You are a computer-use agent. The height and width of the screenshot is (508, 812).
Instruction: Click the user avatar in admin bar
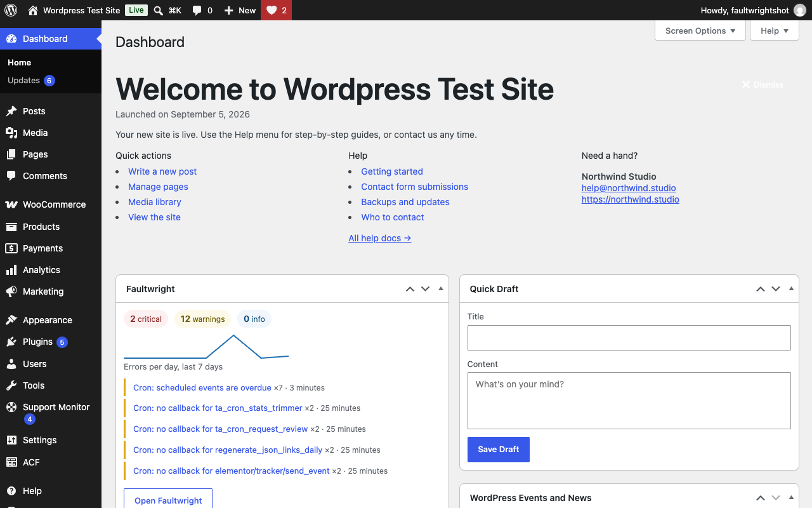pyautogui.click(x=800, y=10)
